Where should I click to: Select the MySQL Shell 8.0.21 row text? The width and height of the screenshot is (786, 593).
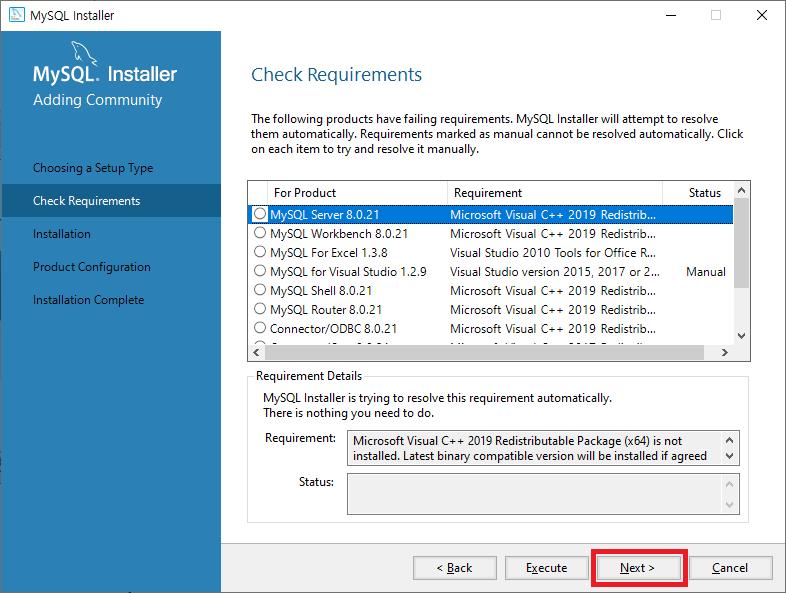click(x=321, y=291)
